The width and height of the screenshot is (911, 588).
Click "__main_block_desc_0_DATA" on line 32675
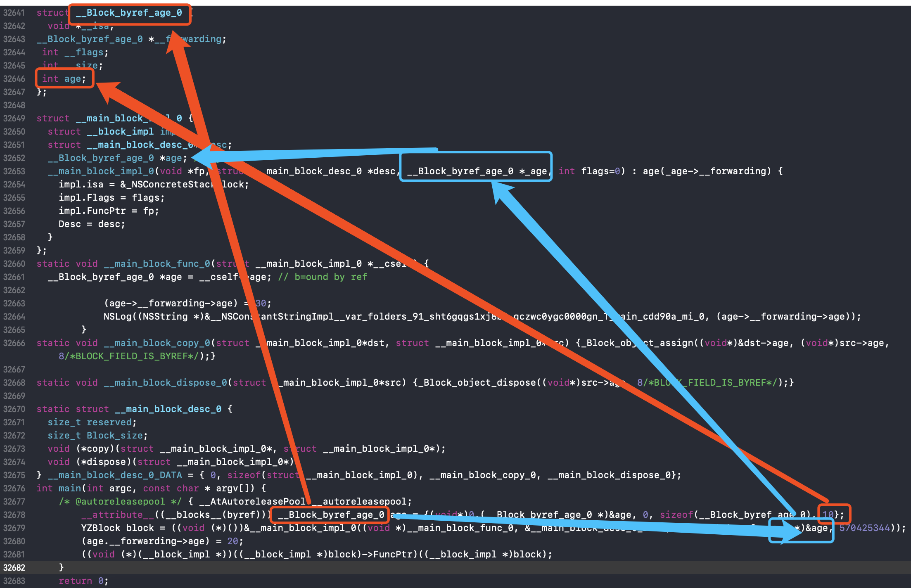[115, 475]
